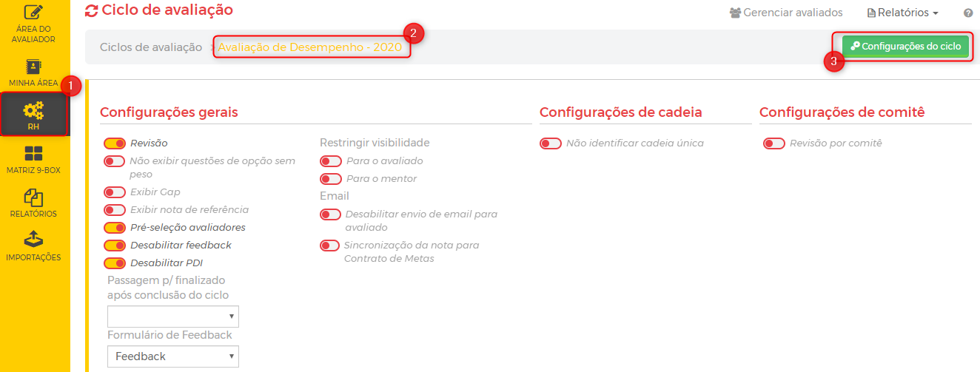Open the Relatórios sidebar icon
Screen dimensions: 980x372
(x=33, y=197)
